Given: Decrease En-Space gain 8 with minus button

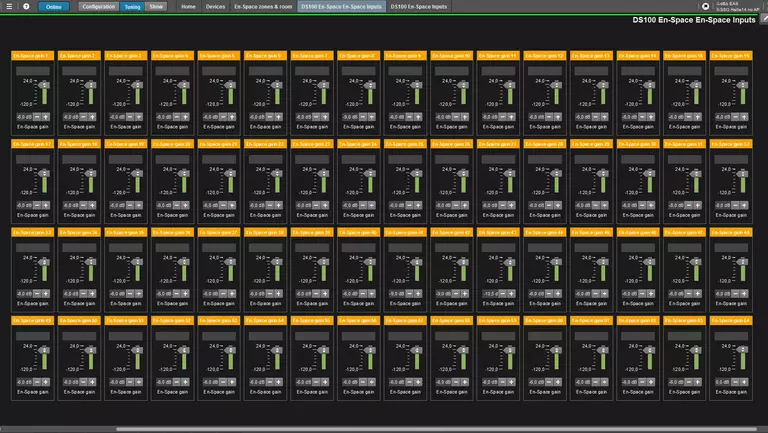Looking at the screenshot, I should (363, 117).
